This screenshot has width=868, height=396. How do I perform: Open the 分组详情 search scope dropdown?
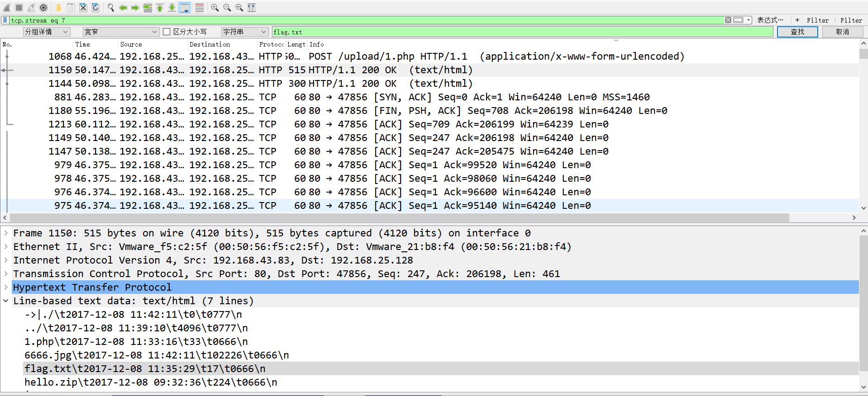click(47, 32)
